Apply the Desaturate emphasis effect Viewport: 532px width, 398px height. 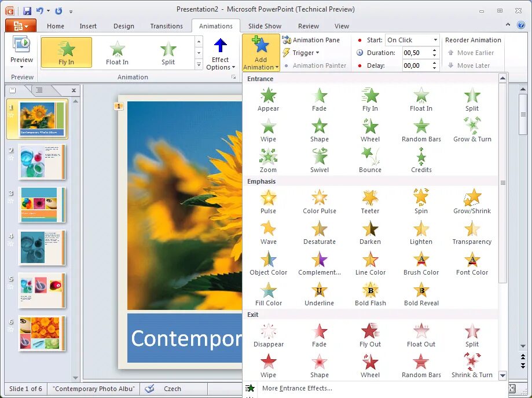point(320,233)
